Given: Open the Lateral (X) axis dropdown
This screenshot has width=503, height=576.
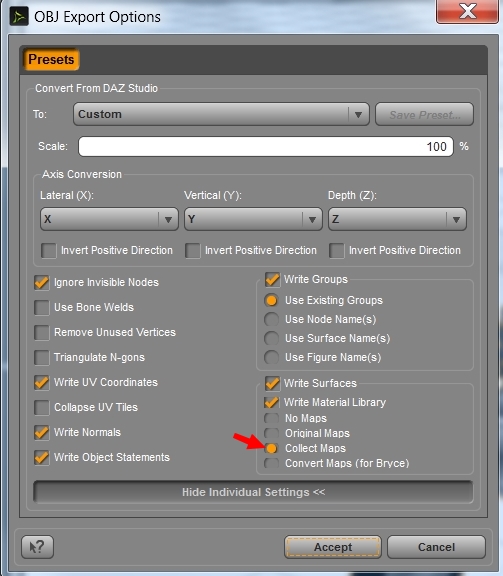Looking at the screenshot, I should [x=109, y=219].
